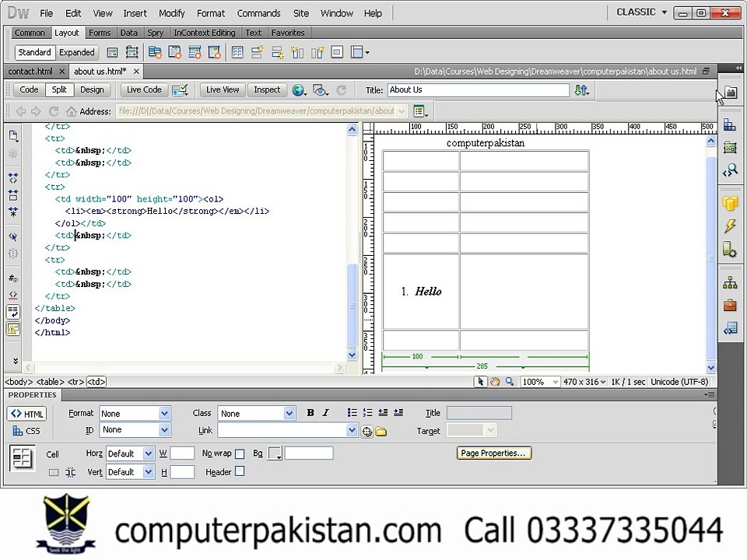Click Inspect button
The height and width of the screenshot is (560, 747).
tap(267, 89)
